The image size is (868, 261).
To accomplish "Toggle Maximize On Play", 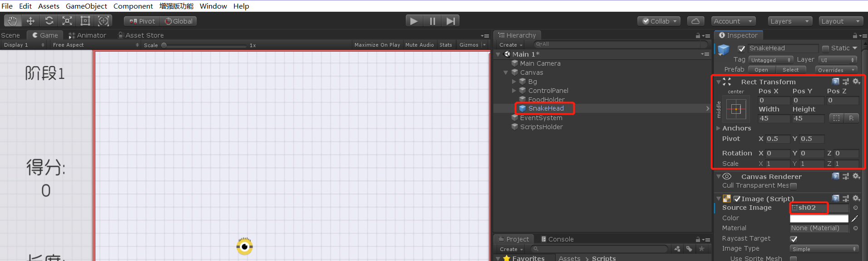I will [x=377, y=45].
